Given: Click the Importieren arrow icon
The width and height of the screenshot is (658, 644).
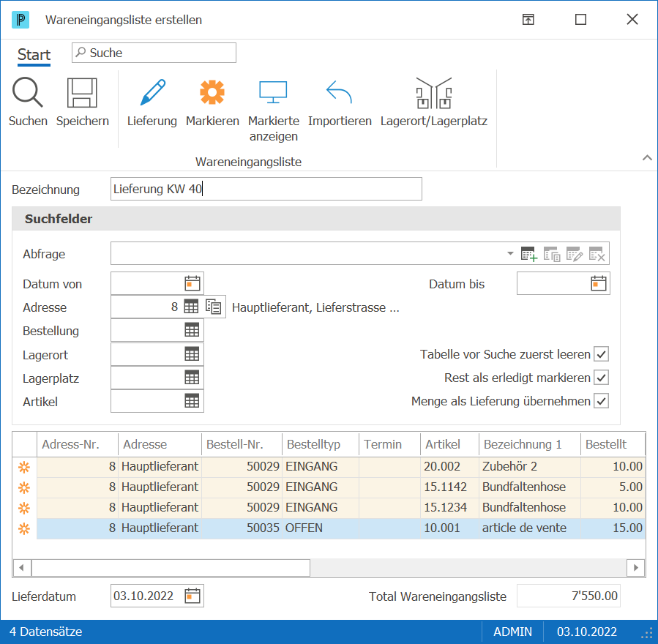Looking at the screenshot, I should (x=339, y=92).
